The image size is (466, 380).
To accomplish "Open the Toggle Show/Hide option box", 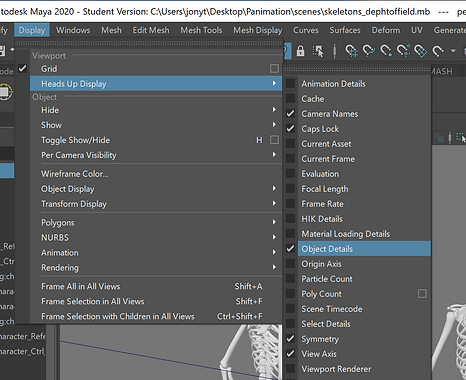I will 274,140.
